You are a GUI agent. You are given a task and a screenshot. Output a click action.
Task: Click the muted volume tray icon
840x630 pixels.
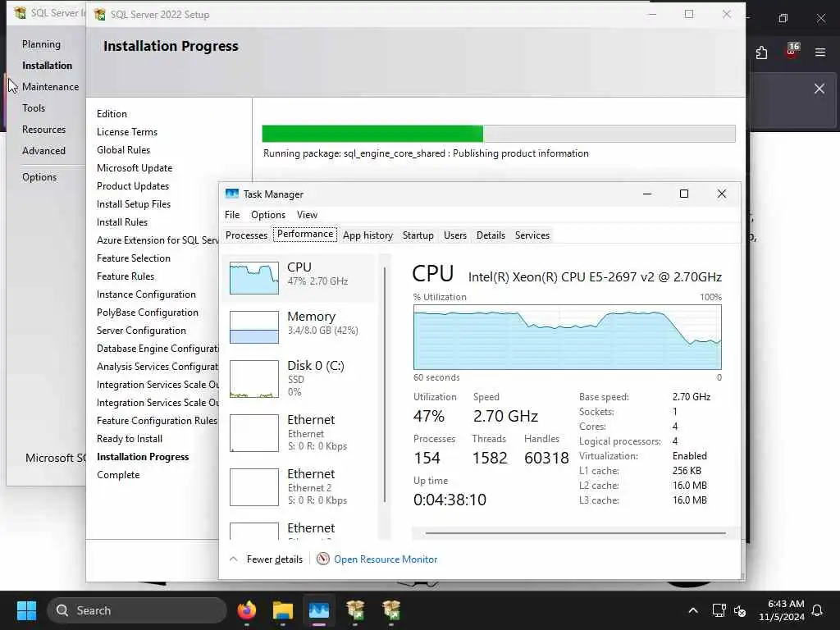pos(740,610)
